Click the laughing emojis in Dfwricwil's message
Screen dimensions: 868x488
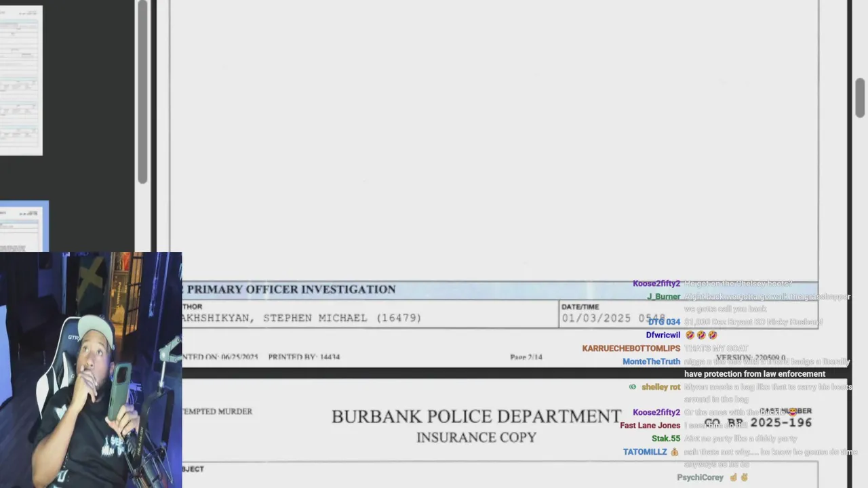click(701, 335)
